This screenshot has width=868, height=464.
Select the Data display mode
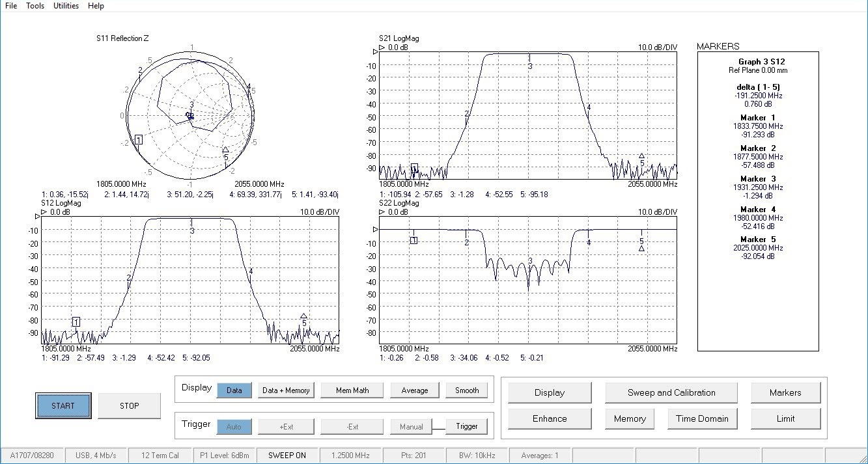[x=234, y=390]
